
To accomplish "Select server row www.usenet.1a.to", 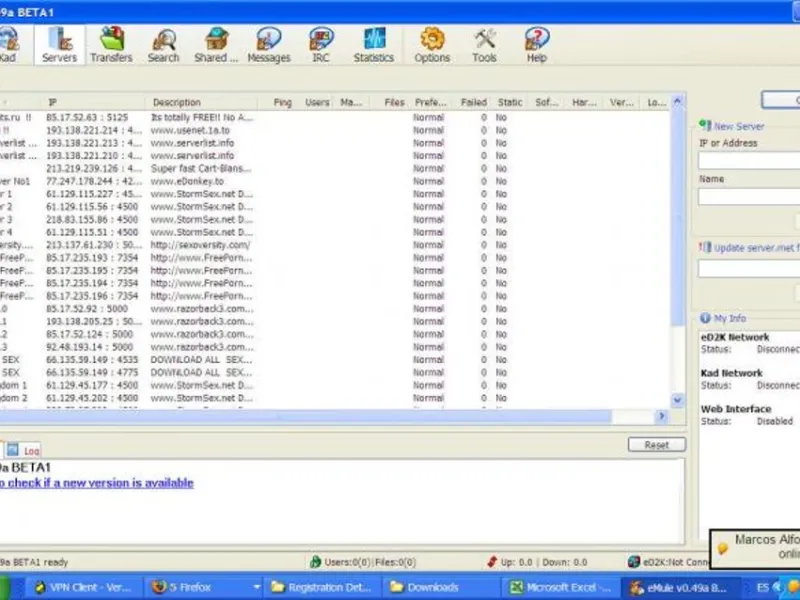I will (335, 130).
